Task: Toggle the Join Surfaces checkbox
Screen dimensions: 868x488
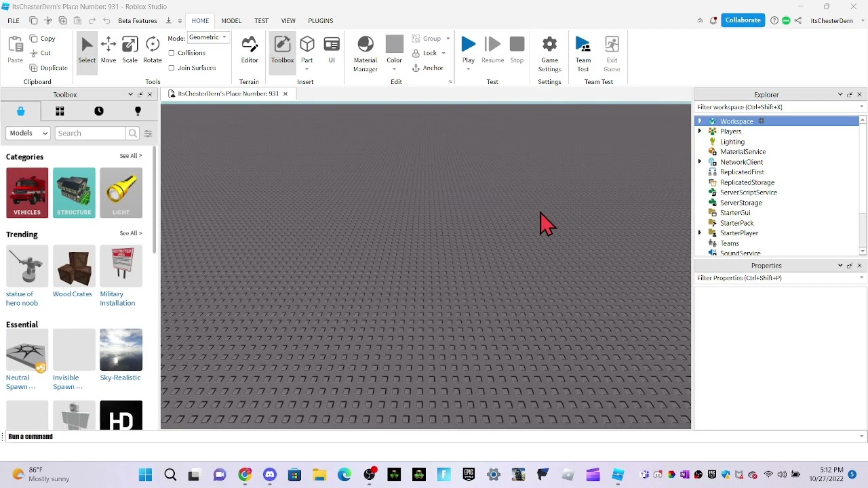Action: pos(172,68)
